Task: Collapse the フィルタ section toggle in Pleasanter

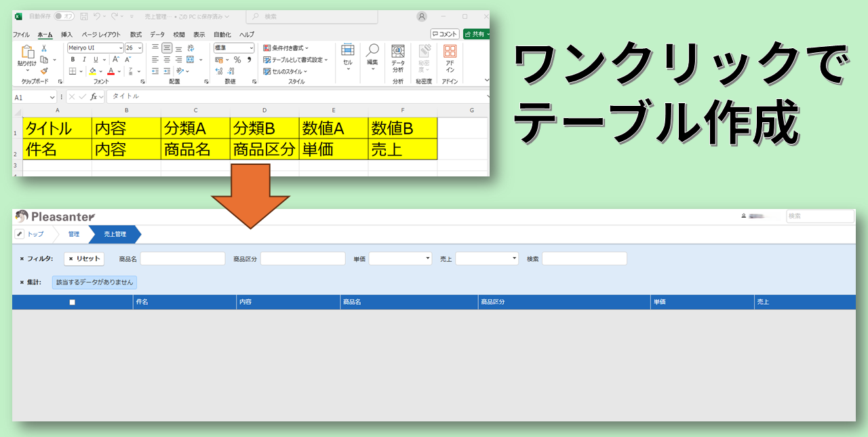Action: 22,259
